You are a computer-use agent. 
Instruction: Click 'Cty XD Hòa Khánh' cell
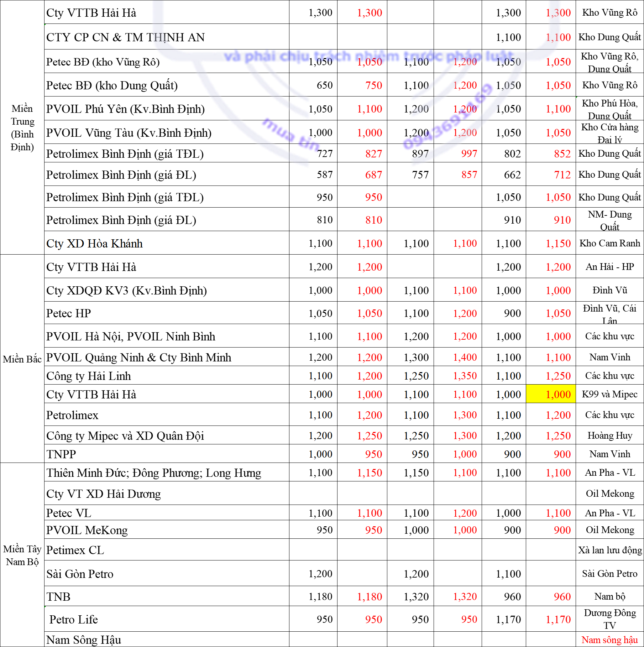[167, 243]
